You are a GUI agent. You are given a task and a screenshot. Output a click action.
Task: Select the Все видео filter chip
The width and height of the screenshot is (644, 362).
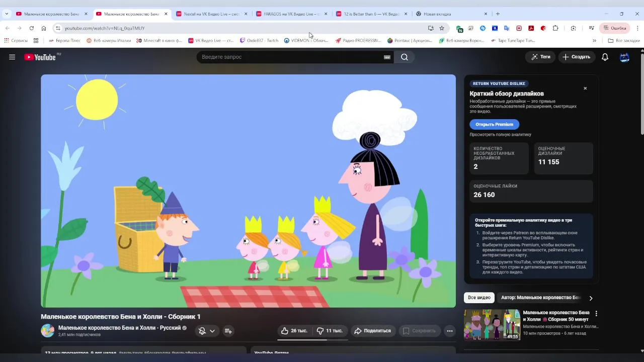(479, 298)
